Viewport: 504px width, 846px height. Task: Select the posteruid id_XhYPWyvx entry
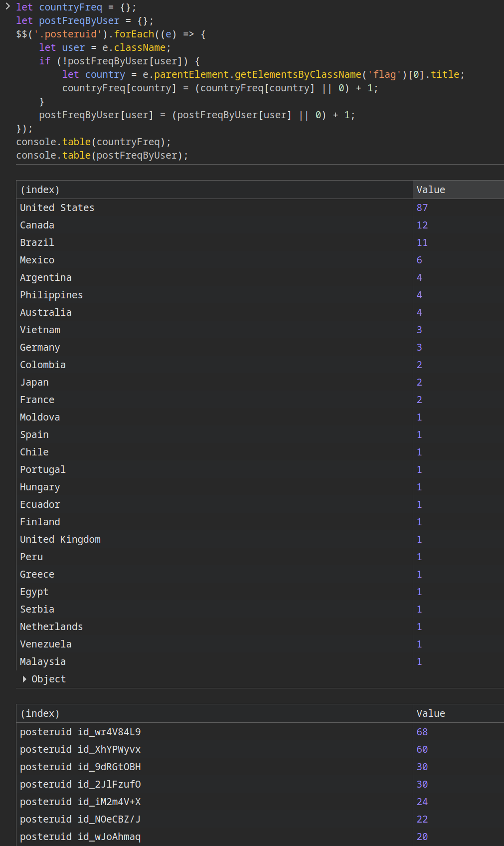[80, 749]
